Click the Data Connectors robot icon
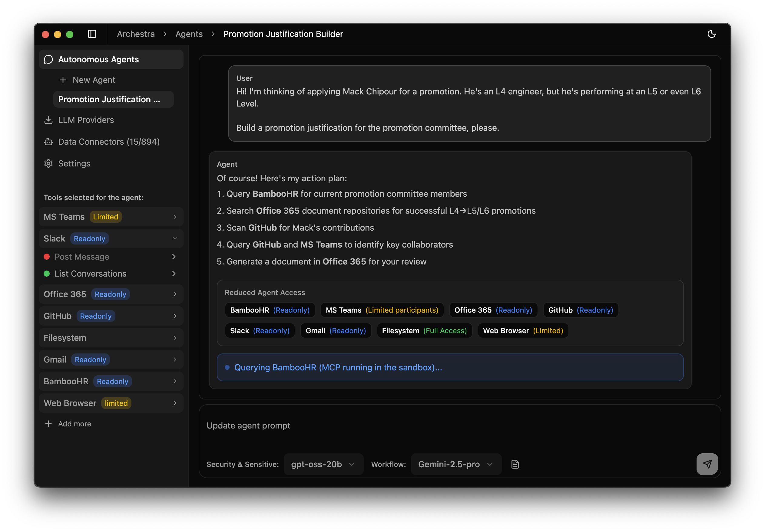 [x=49, y=142]
